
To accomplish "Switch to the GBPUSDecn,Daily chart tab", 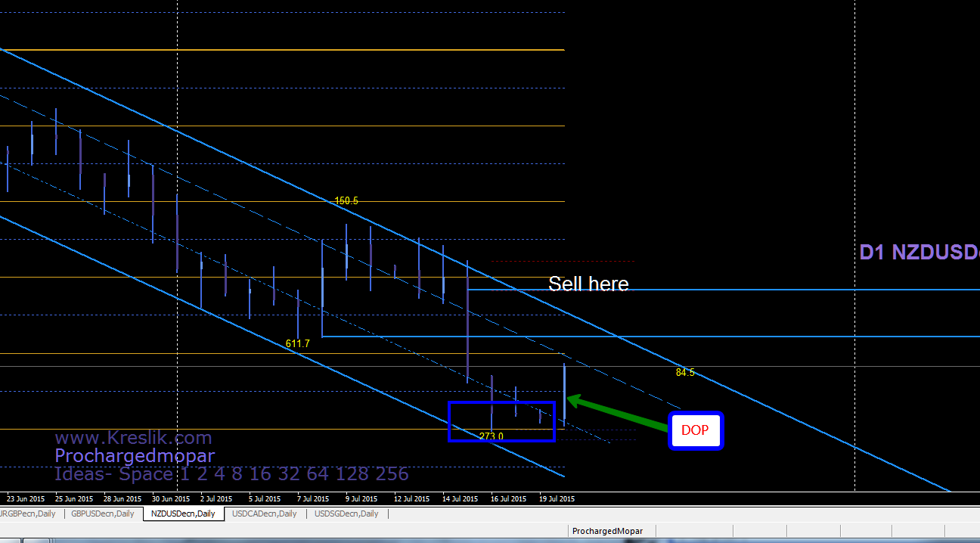I will click(x=102, y=514).
